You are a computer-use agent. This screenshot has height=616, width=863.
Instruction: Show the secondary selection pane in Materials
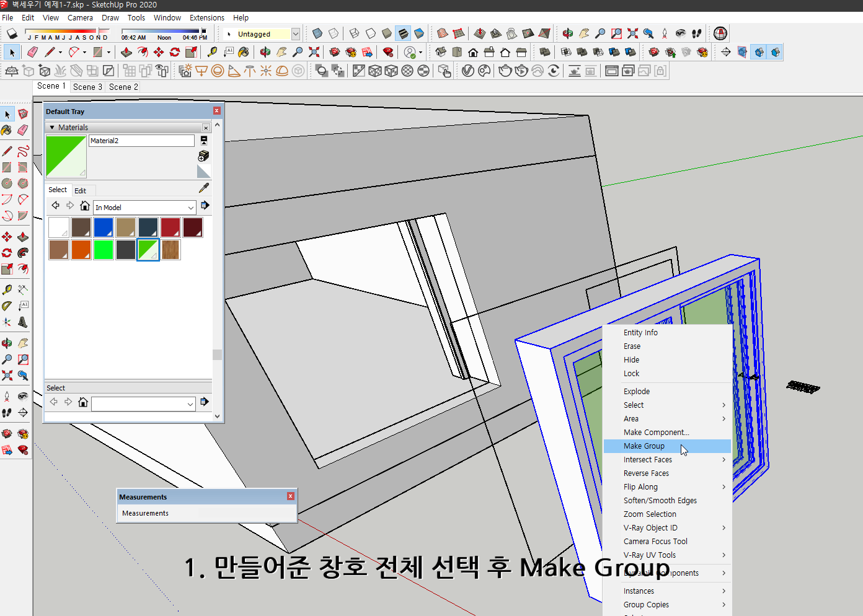click(203, 141)
